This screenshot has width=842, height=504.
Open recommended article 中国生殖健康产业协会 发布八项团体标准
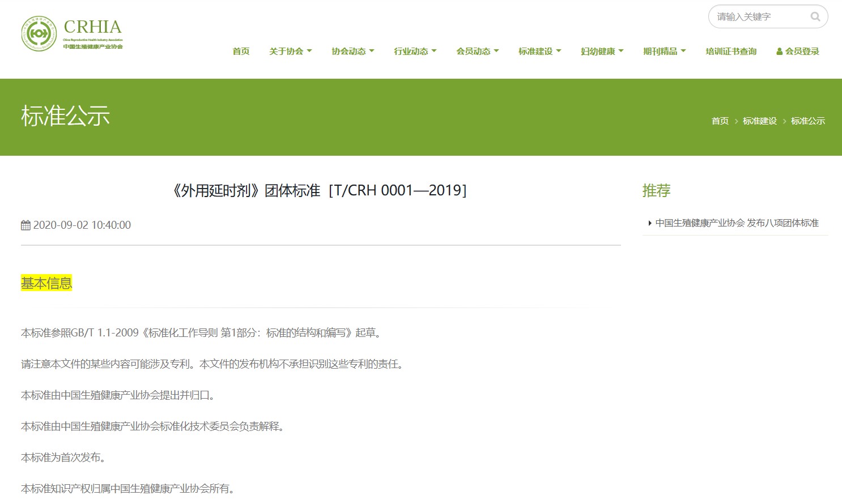pyautogui.click(x=737, y=223)
